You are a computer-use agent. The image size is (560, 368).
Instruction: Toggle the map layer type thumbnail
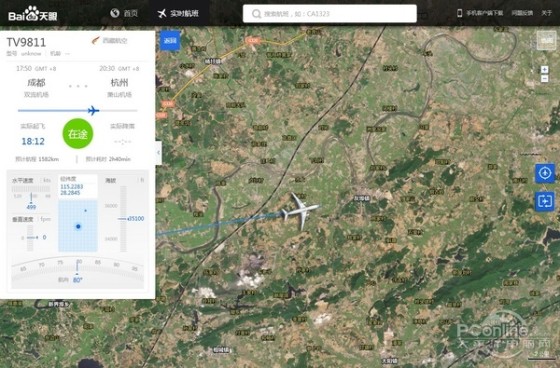coord(546,40)
